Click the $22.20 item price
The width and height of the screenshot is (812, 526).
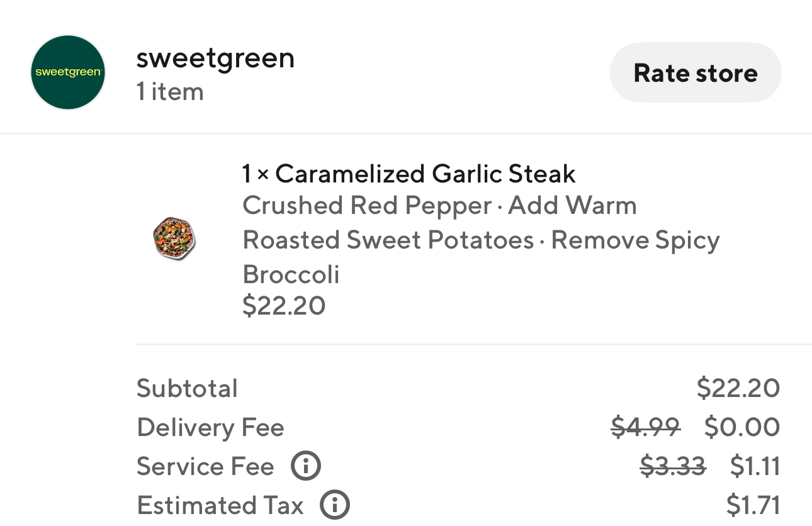click(284, 306)
